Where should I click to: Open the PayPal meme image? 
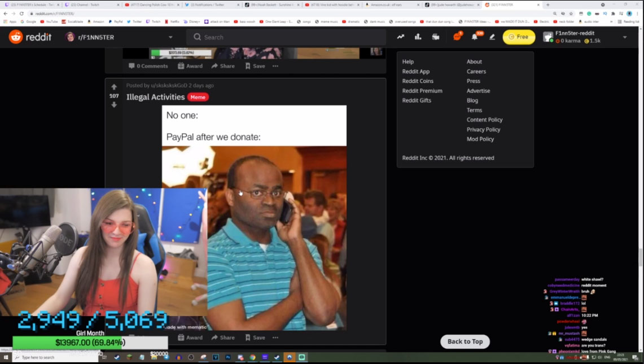pos(254,218)
